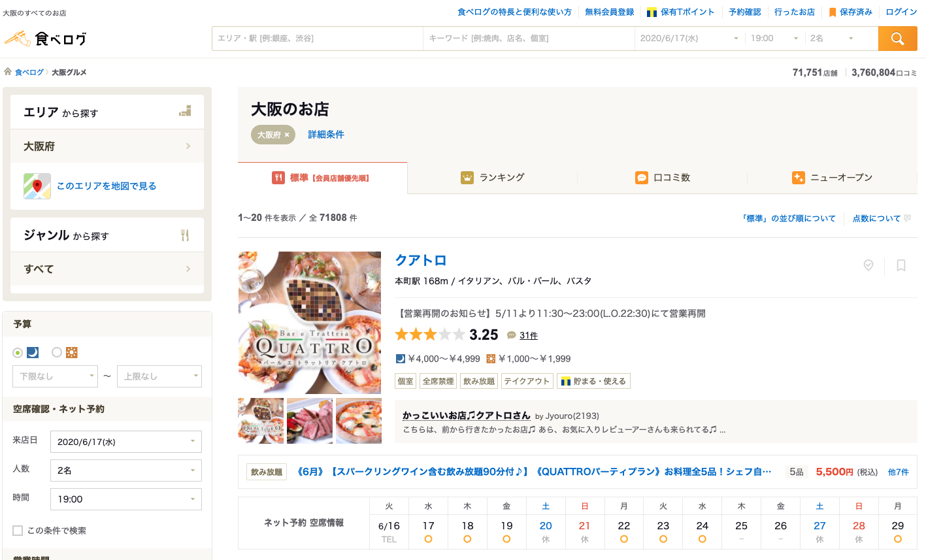
Task: Click 31件 reviews link
Action: [x=529, y=335]
